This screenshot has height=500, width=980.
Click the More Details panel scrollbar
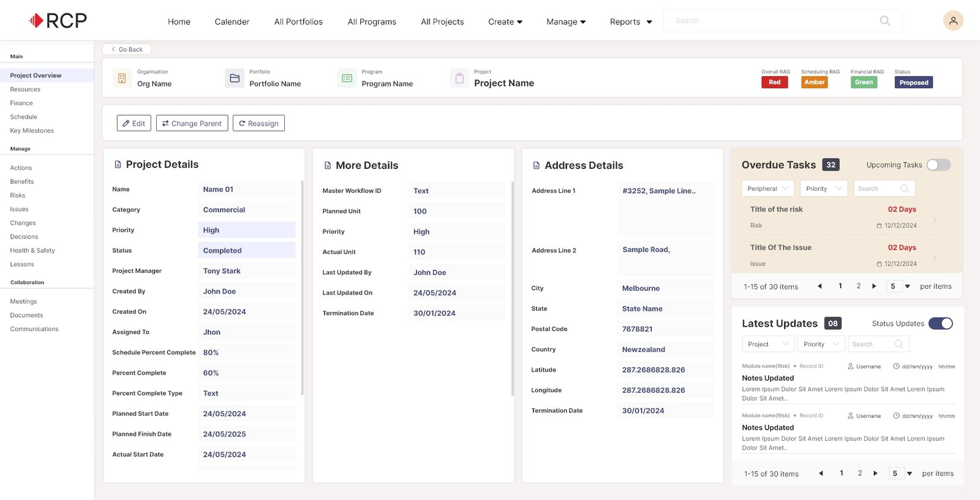(512, 289)
